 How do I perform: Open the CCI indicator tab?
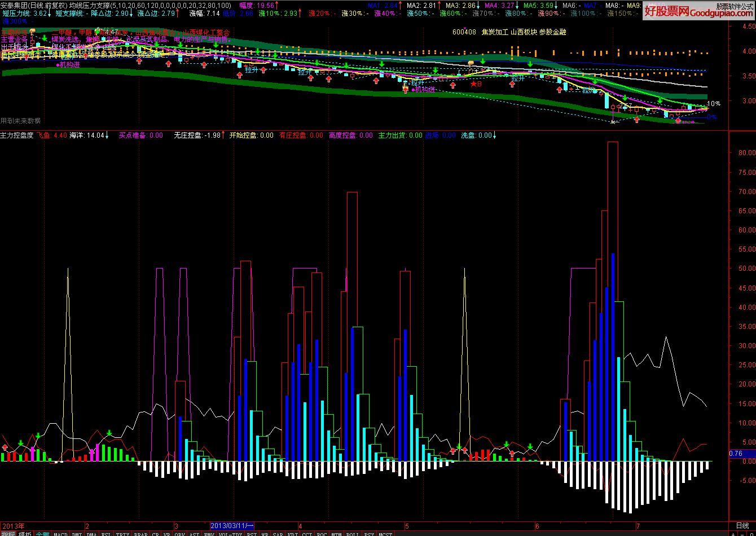307,533
